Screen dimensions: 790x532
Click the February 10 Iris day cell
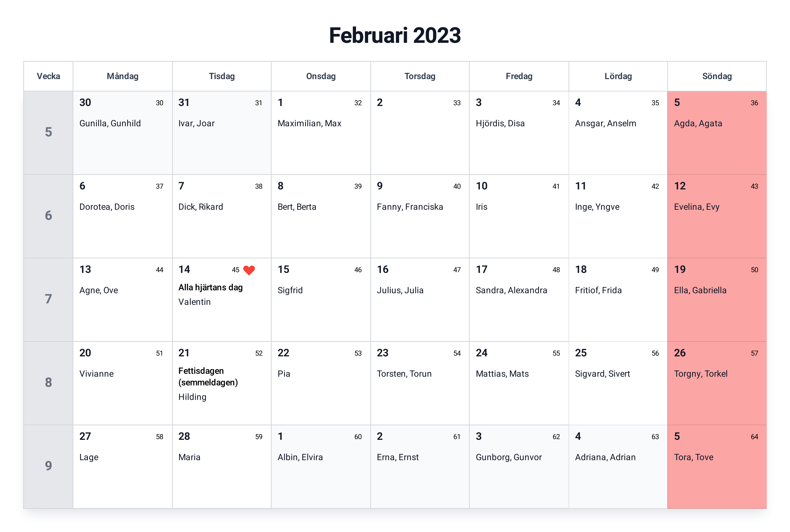tap(519, 216)
